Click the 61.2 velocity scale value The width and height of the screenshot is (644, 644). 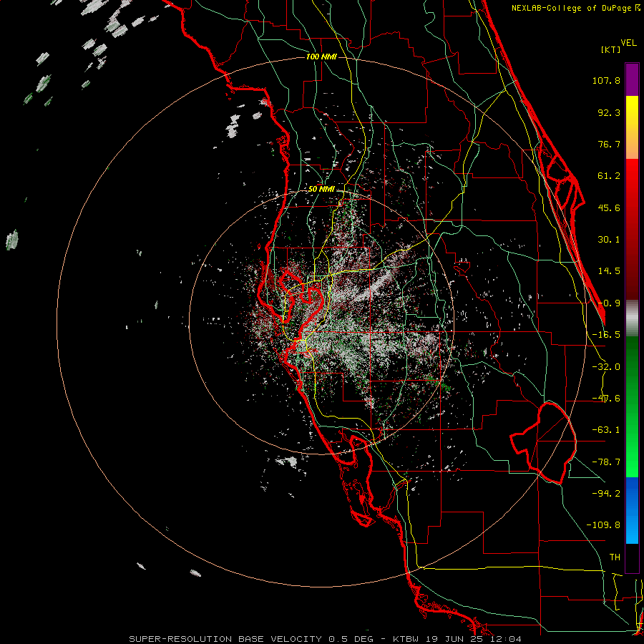(609, 176)
